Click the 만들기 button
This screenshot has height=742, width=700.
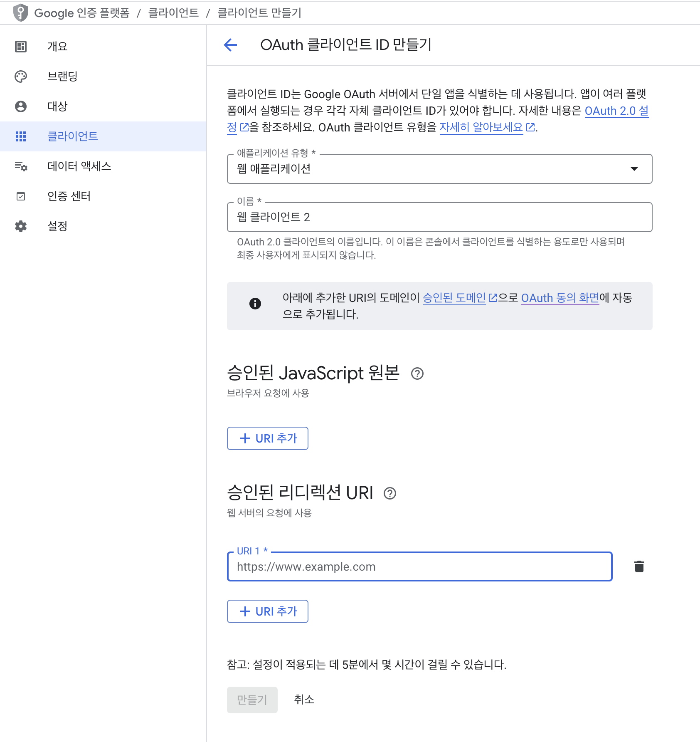tap(252, 700)
